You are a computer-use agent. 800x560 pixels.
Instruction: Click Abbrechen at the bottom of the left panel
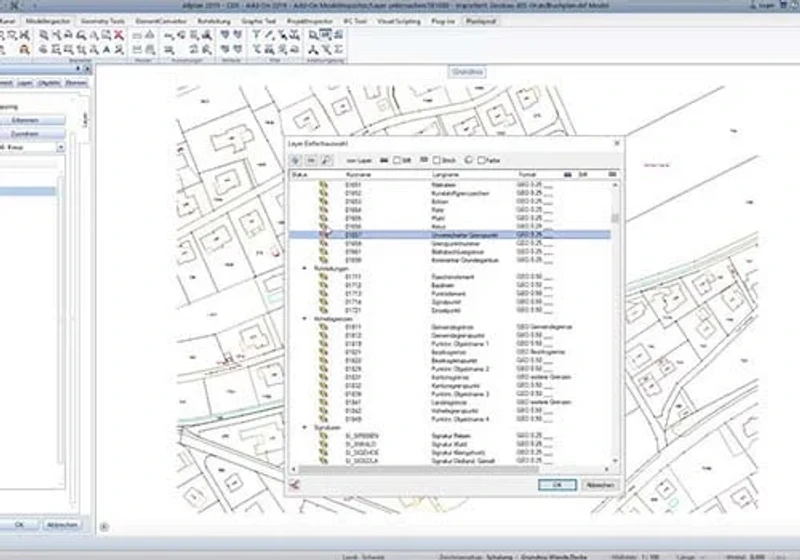[62, 525]
